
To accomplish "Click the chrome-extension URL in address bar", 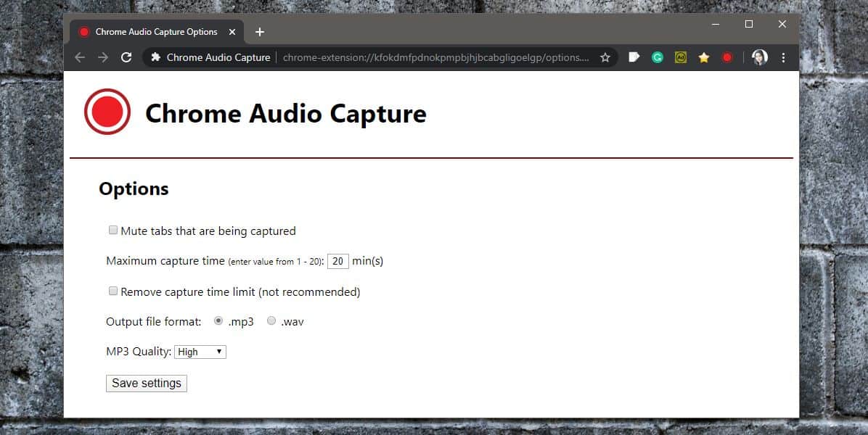I will coord(435,57).
